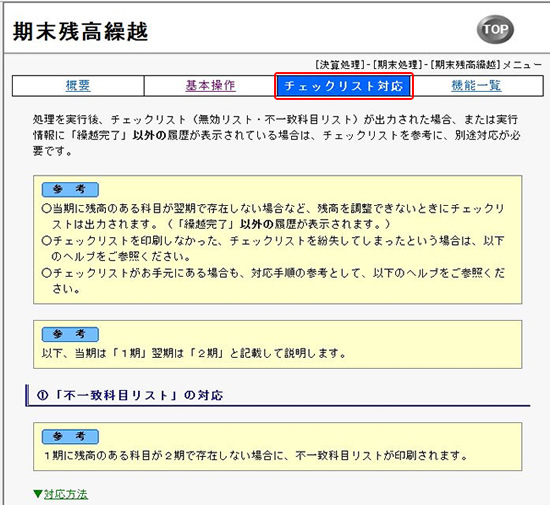Select the highlighted チェックリスト対応 tab
Screen dimensions: 550x505
344,86
